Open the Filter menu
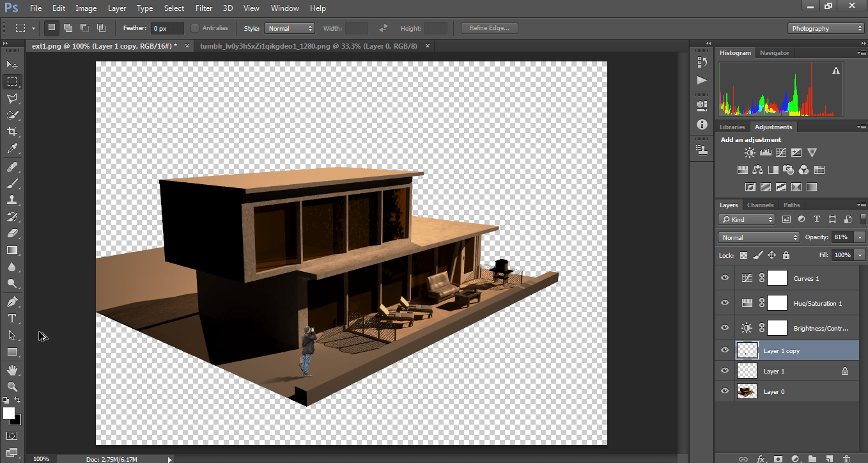Viewport: 868px width, 463px height. pyautogui.click(x=203, y=8)
